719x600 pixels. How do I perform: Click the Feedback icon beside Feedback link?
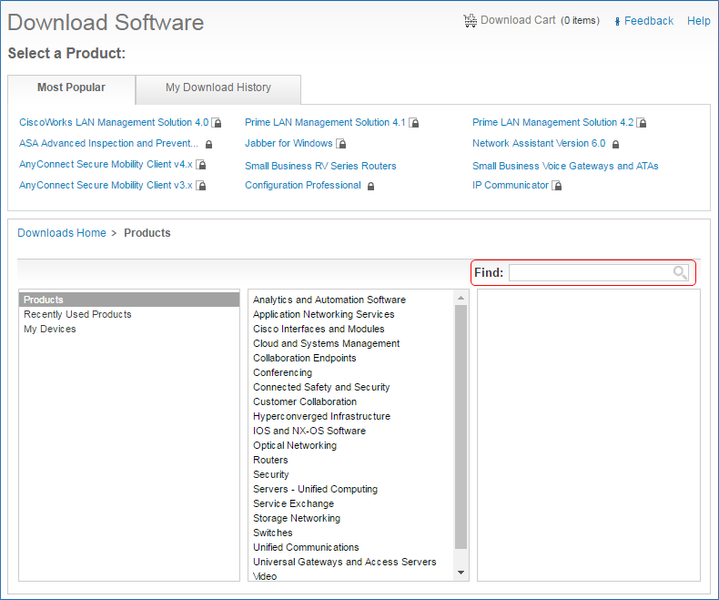[x=617, y=21]
